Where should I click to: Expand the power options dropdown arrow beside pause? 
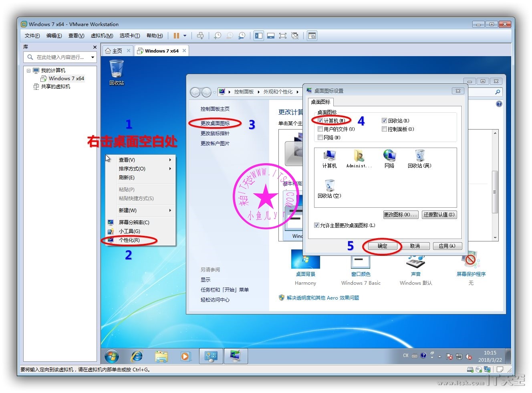185,36
